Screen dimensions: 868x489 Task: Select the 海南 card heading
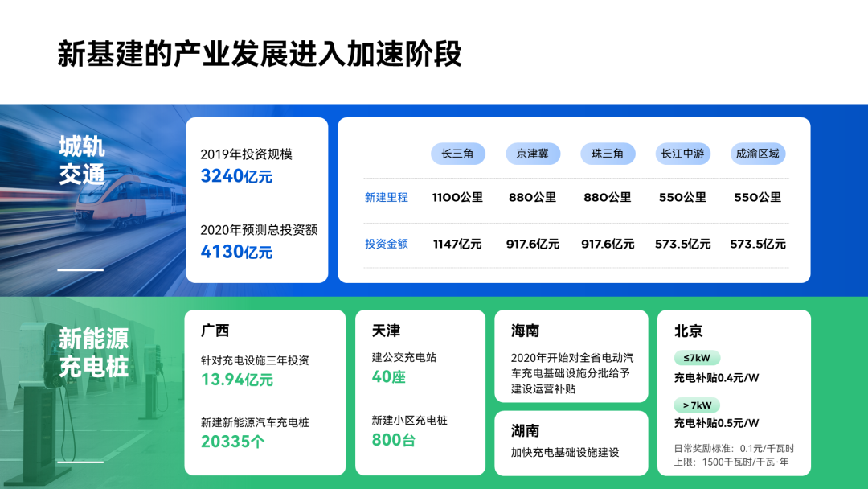[x=526, y=331]
